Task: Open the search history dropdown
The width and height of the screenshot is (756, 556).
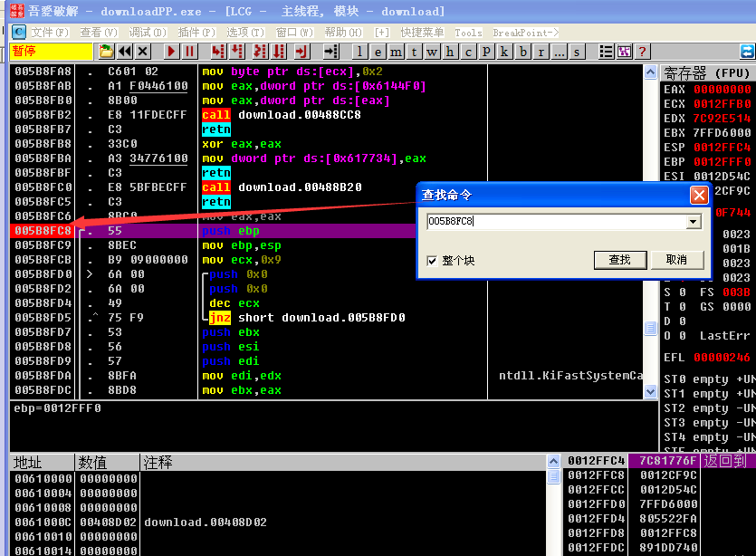Action: tap(695, 220)
